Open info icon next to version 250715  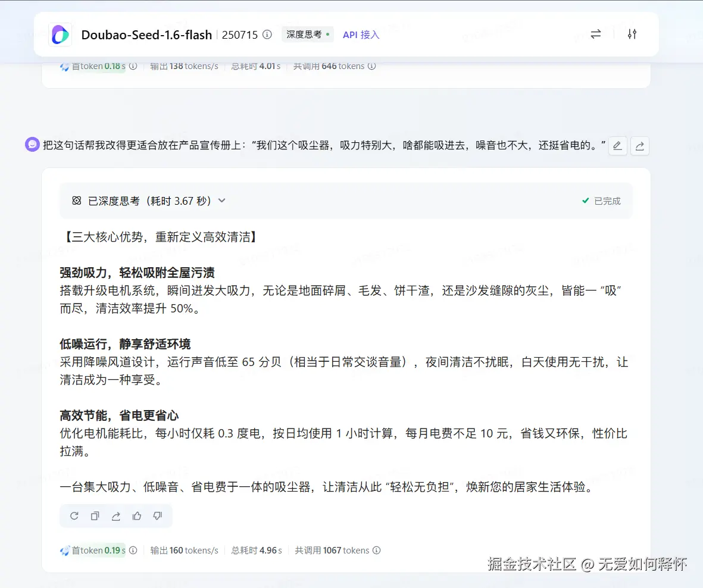pos(267,35)
